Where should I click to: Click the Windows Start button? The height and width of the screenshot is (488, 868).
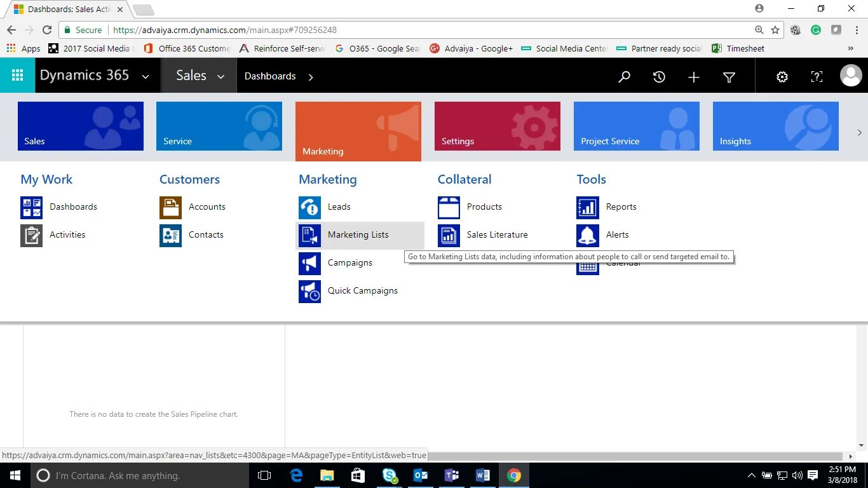[15, 475]
